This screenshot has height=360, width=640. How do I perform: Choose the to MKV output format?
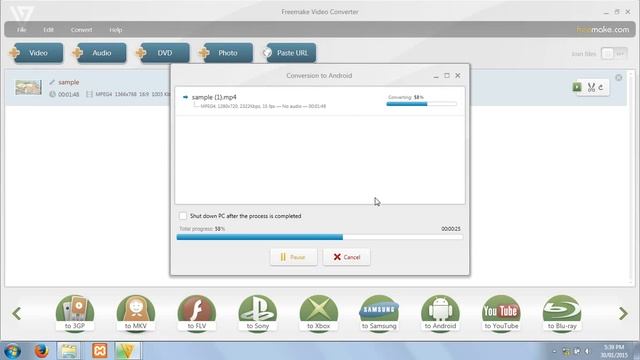[x=136, y=313]
